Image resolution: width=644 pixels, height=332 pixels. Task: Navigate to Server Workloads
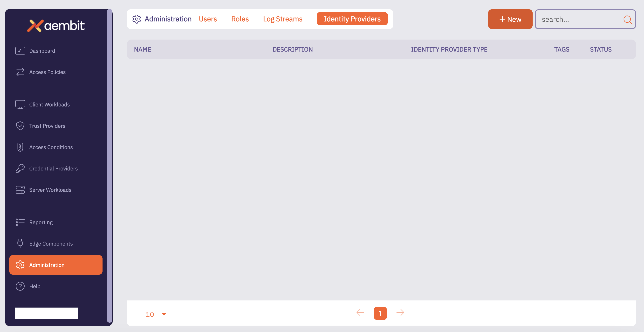click(56, 190)
